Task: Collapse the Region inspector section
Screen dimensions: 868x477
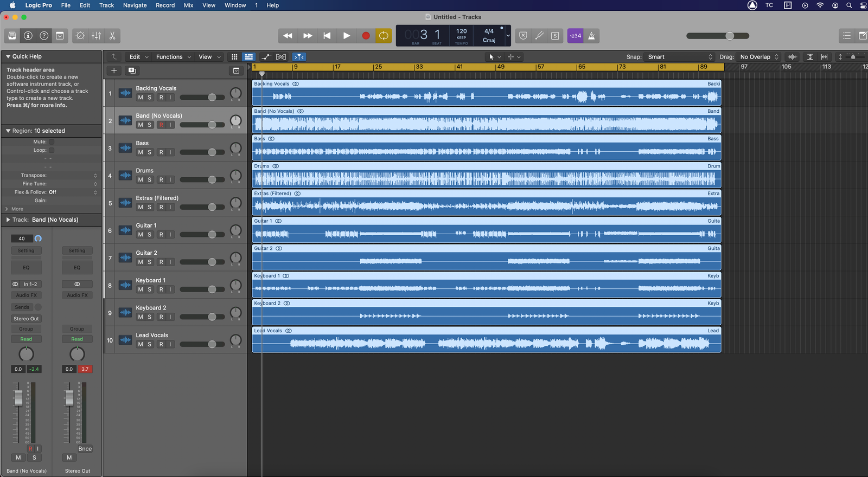Action: coord(8,131)
